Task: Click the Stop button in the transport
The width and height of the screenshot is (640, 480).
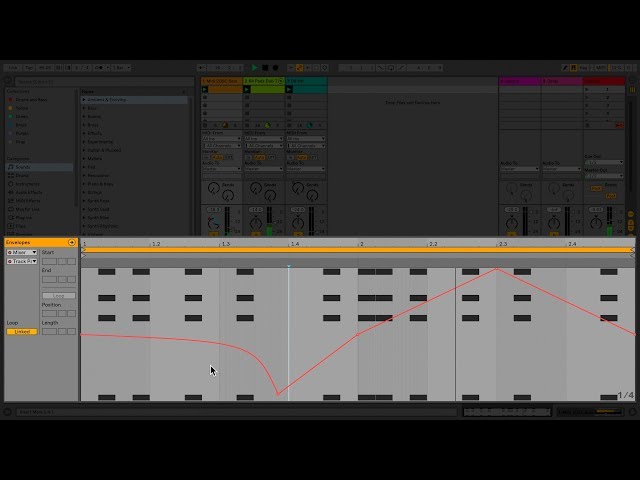Action: (x=265, y=68)
